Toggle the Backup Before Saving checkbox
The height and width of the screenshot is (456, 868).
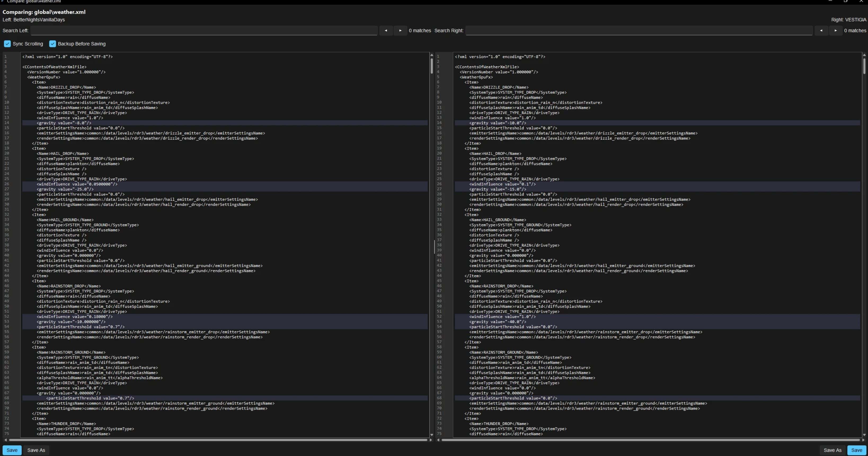point(52,44)
